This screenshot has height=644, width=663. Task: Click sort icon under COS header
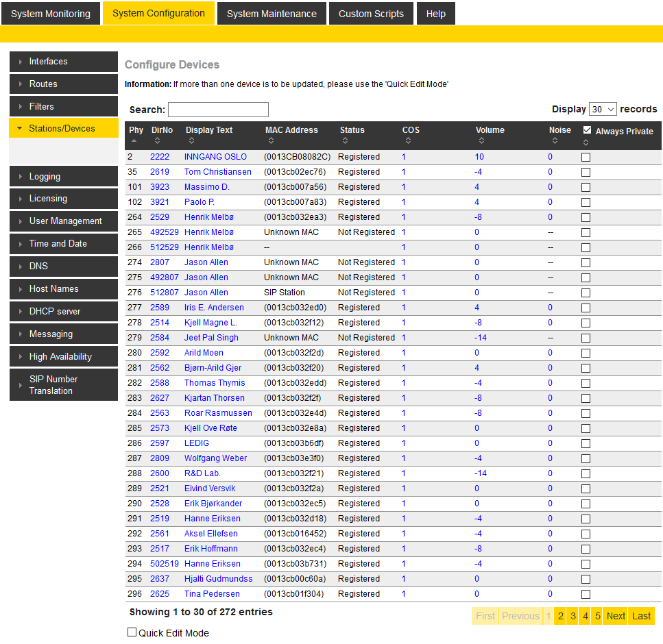[408, 141]
